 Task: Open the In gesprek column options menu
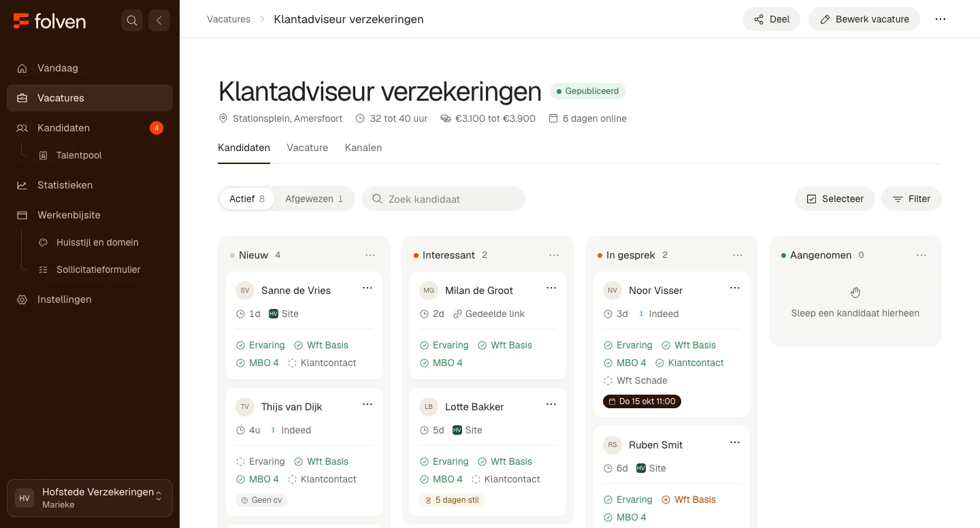pos(738,255)
